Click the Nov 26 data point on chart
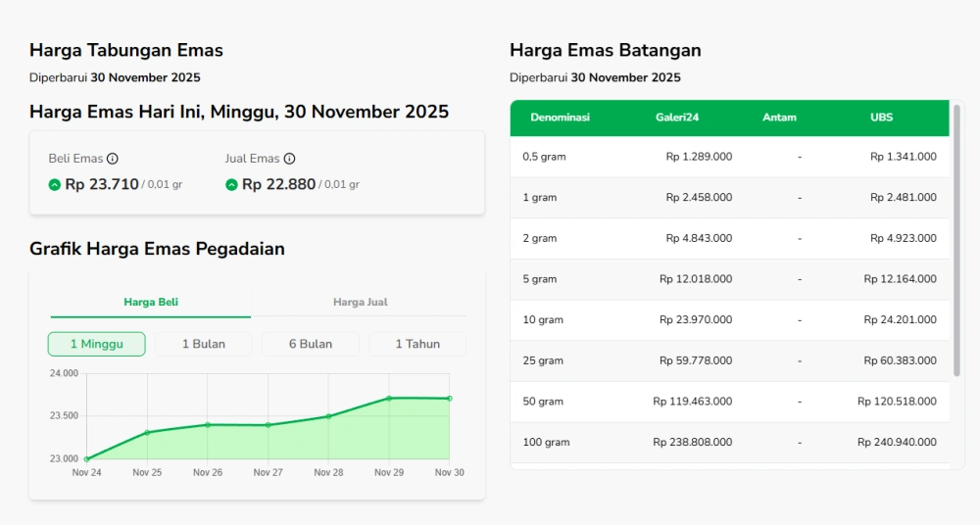The image size is (980, 525). (208, 425)
